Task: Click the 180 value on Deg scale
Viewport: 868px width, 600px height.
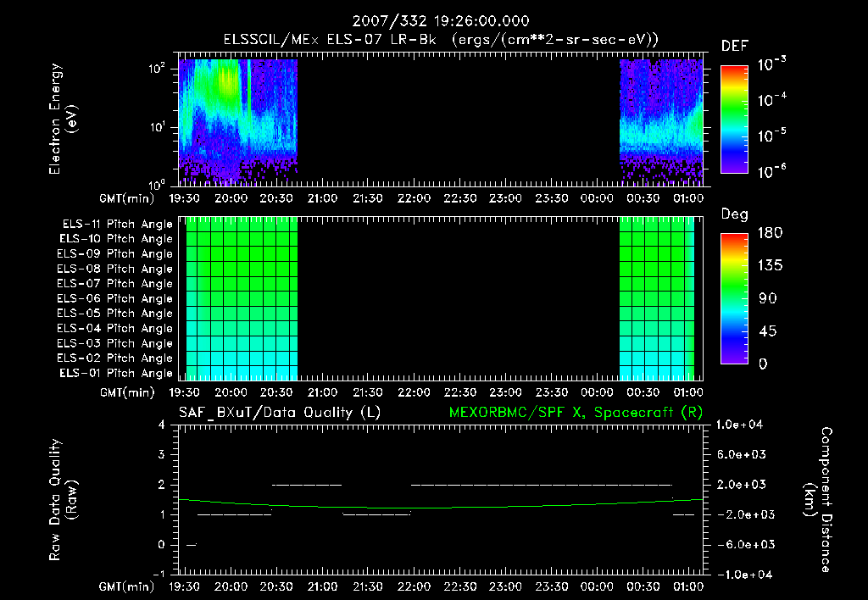Action: tap(770, 233)
